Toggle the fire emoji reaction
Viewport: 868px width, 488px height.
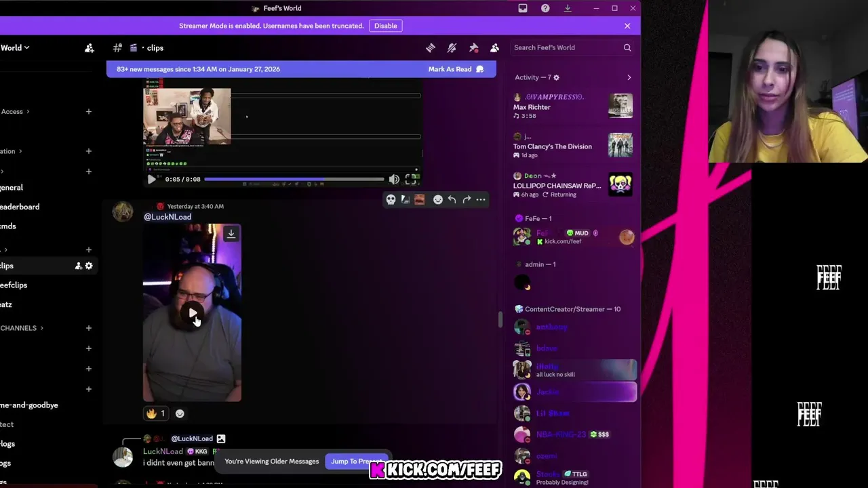coord(156,413)
